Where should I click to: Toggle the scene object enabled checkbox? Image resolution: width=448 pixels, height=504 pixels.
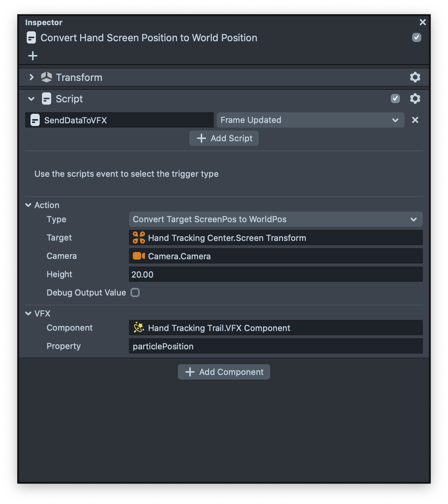click(x=416, y=37)
